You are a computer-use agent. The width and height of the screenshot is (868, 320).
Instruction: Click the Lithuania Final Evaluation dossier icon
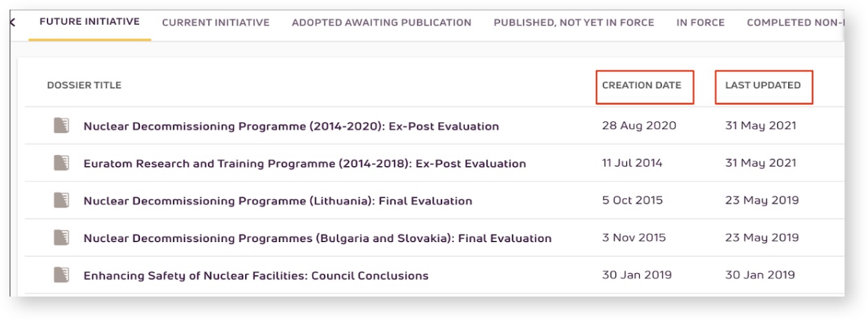62,200
